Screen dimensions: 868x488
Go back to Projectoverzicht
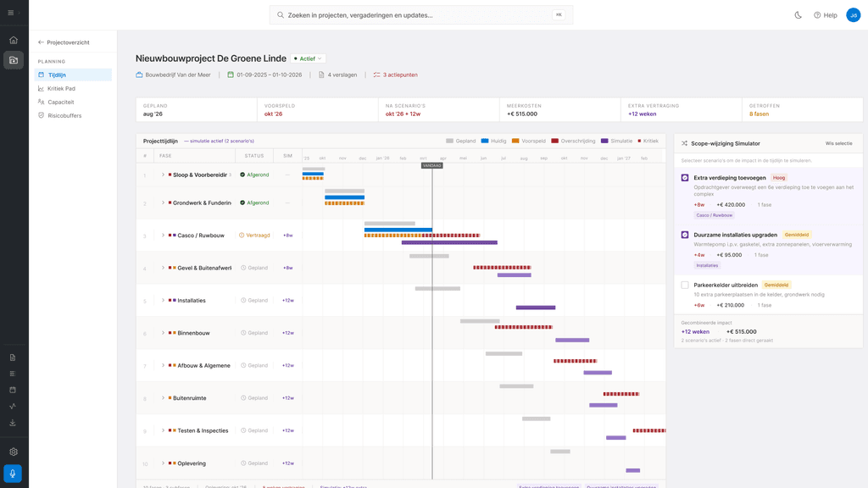(x=64, y=42)
